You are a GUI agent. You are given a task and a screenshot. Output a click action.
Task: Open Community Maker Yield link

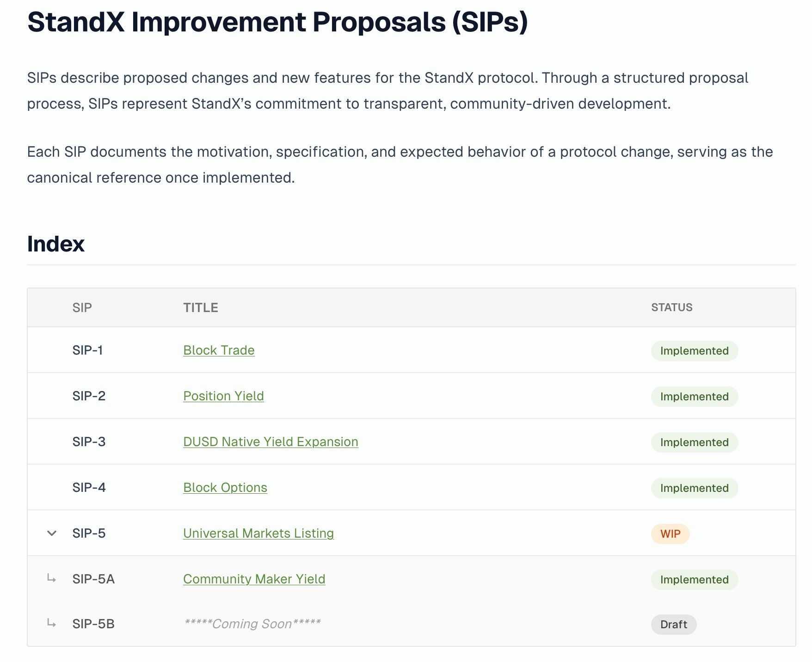tap(254, 579)
